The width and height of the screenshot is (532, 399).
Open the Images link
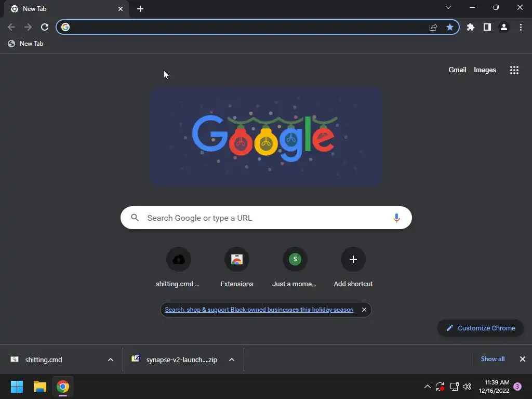[x=485, y=70]
